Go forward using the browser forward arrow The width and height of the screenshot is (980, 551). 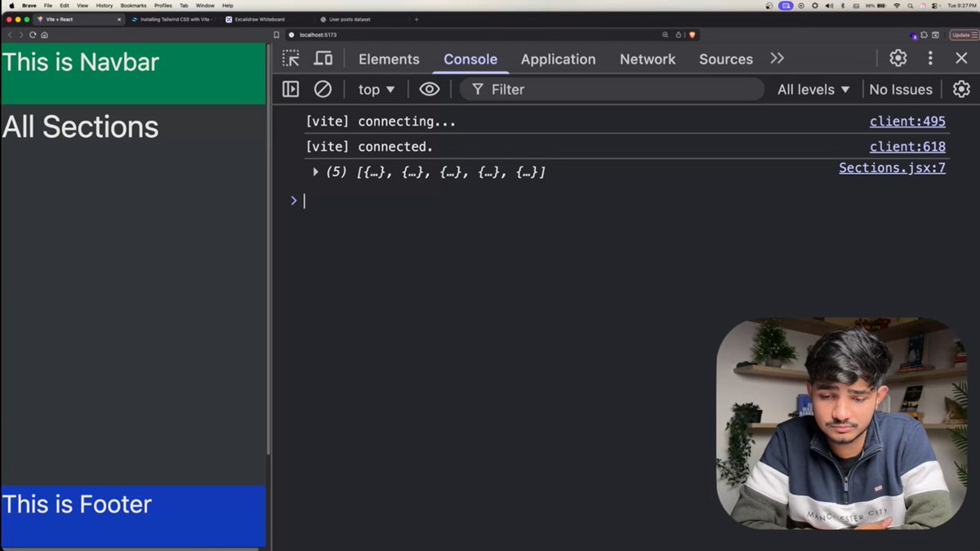(x=21, y=35)
